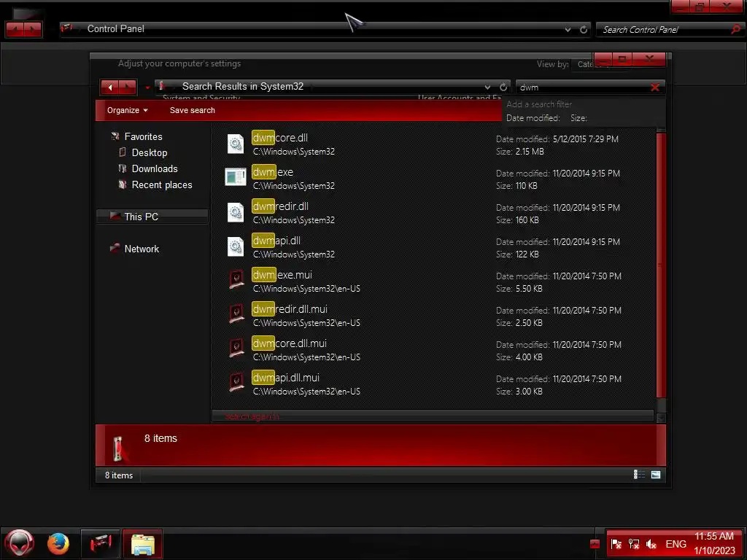Click the 2.15 MB size value
This screenshot has width=747, height=560.
point(530,152)
